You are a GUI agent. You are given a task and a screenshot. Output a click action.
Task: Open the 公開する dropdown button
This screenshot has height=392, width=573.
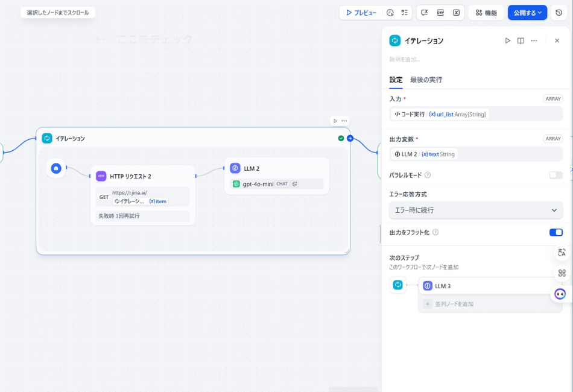pos(527,13)
